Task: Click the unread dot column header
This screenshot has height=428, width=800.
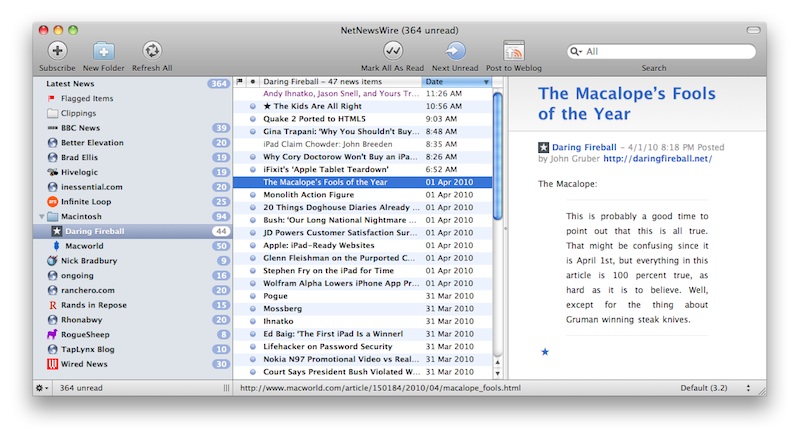Action: point(253,82)
